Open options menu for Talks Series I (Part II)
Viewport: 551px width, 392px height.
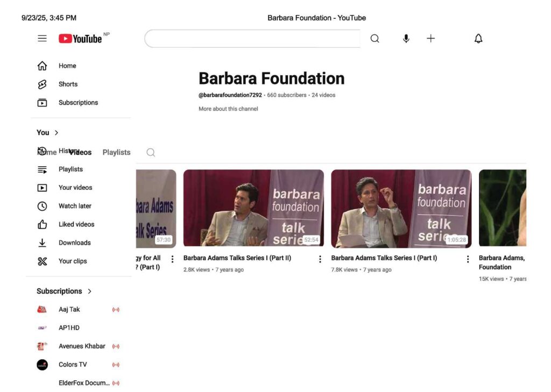click(x=320, y=259)
